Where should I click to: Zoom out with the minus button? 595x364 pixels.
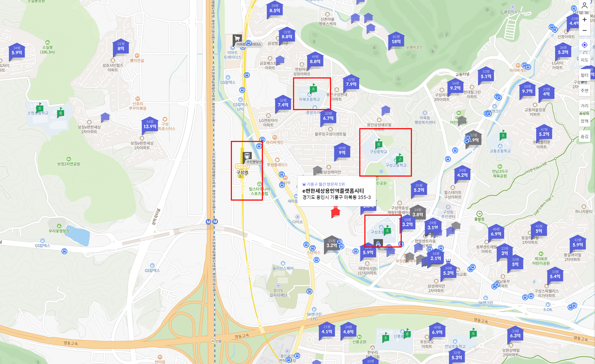[x=584, y=30]
